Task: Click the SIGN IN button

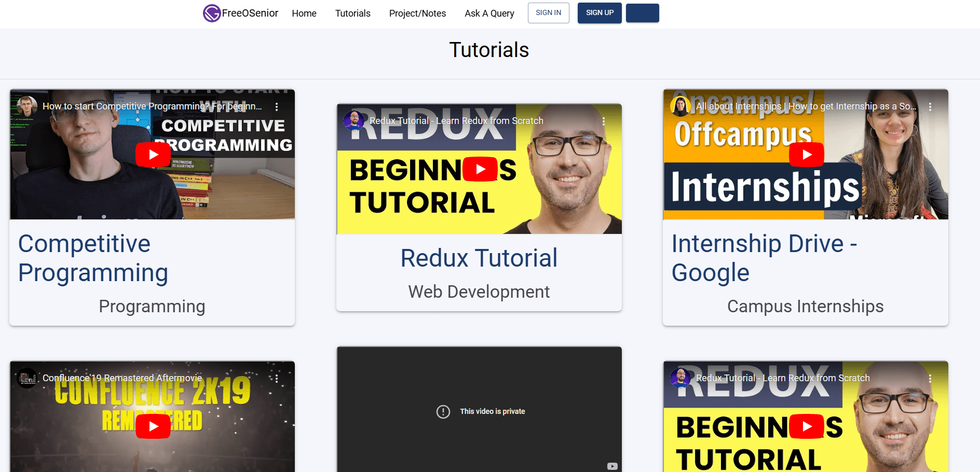Action: [x=548, y=13]
